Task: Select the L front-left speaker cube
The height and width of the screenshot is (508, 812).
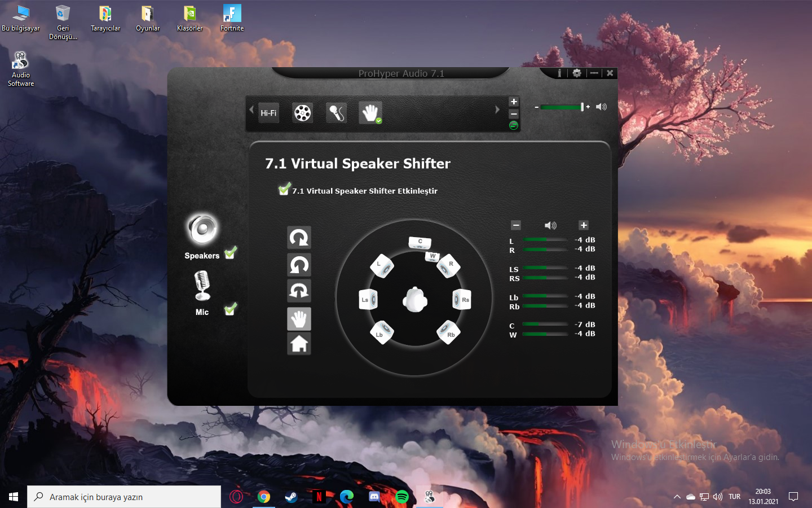Action: (382, 266)
